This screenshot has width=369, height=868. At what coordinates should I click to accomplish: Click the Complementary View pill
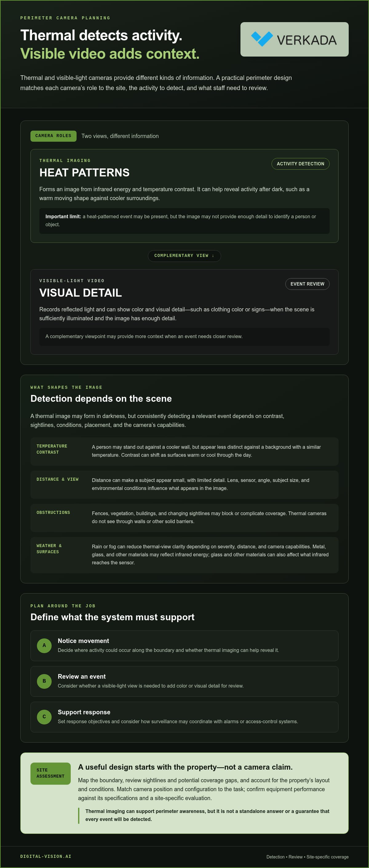pos(184,256)
